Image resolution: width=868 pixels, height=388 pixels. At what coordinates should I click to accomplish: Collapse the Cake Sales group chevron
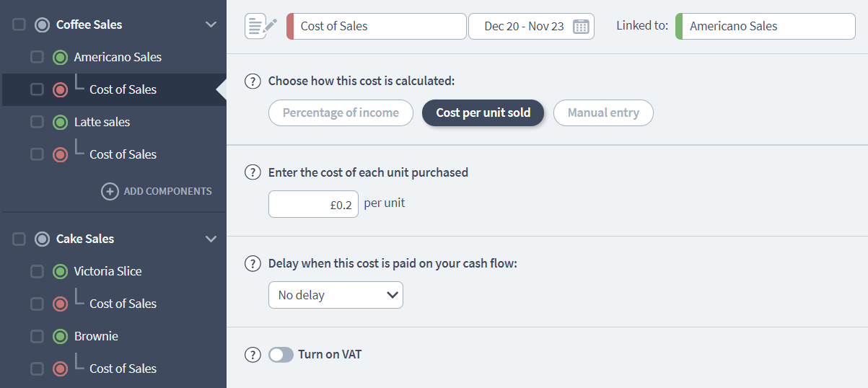211,239
